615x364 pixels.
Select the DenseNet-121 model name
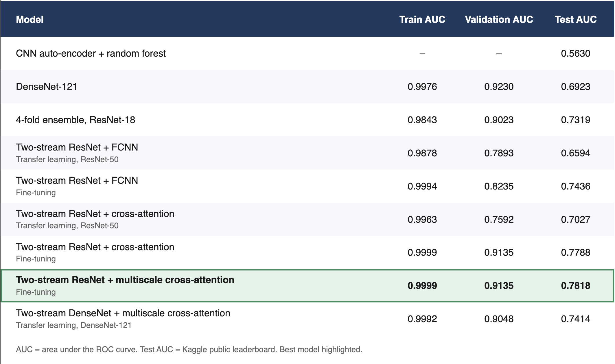[x=47, y=87]
